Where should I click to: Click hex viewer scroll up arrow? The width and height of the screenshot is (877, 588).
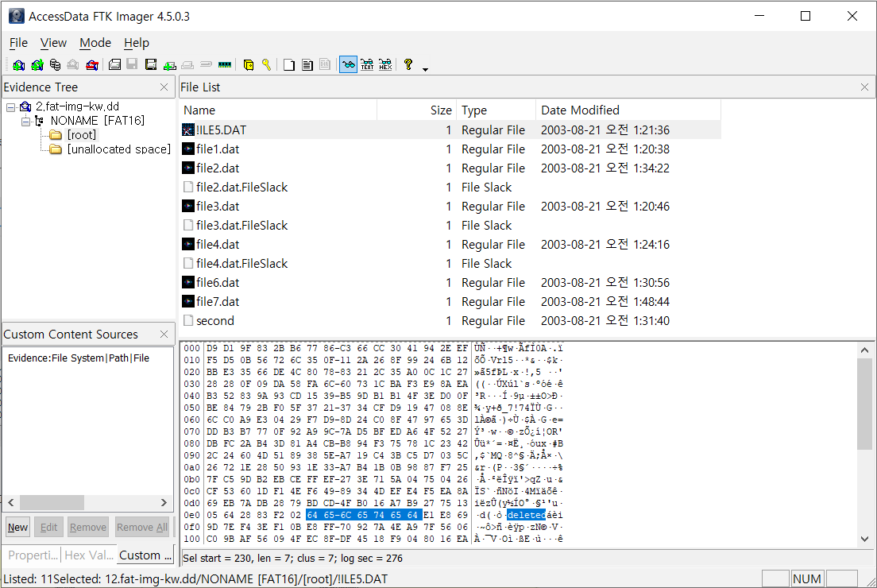click(x=865, y=350)
